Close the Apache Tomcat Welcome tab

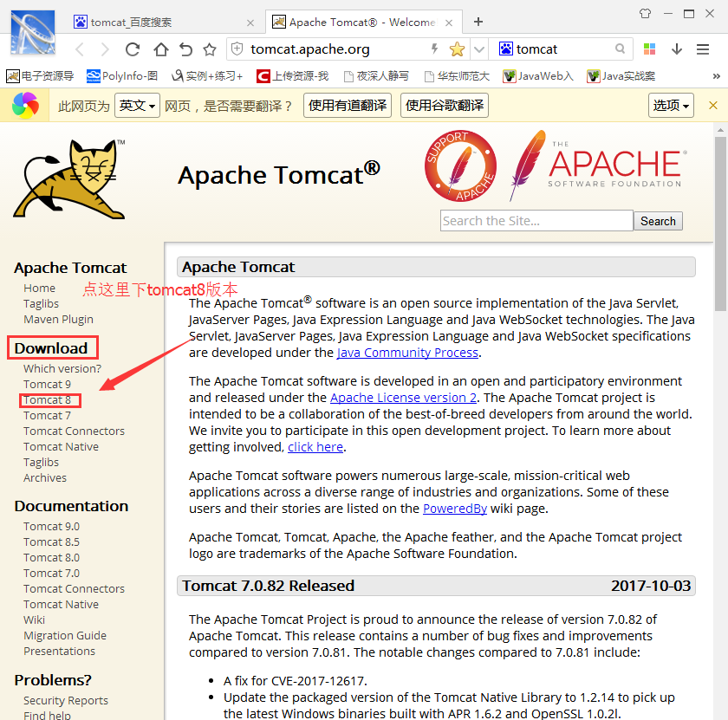(449, 23)
